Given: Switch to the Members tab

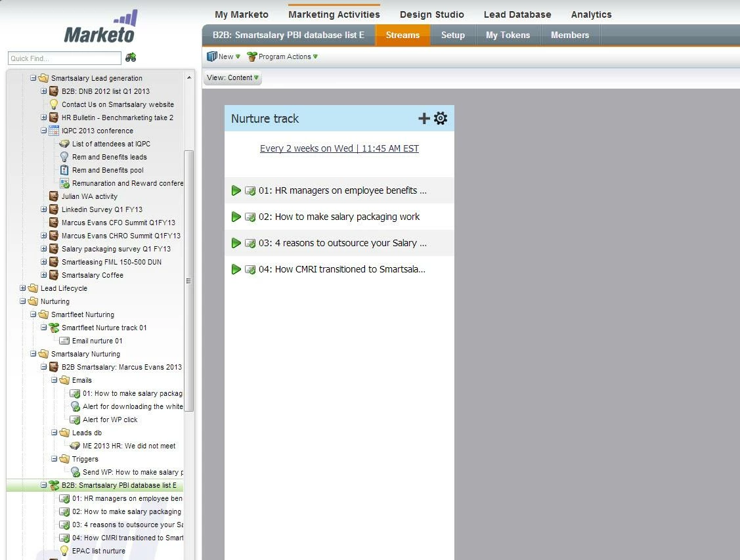Looking at the screenshot, I should 570,35.
